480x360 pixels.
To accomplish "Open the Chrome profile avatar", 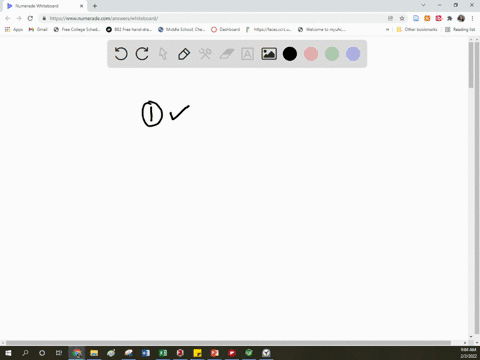I will pos(461,18).
